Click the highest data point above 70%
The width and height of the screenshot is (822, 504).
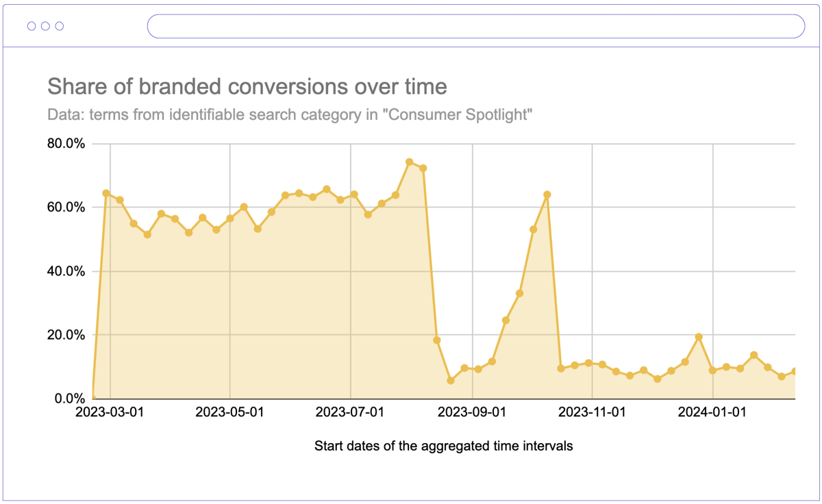[x=410, y=162]
